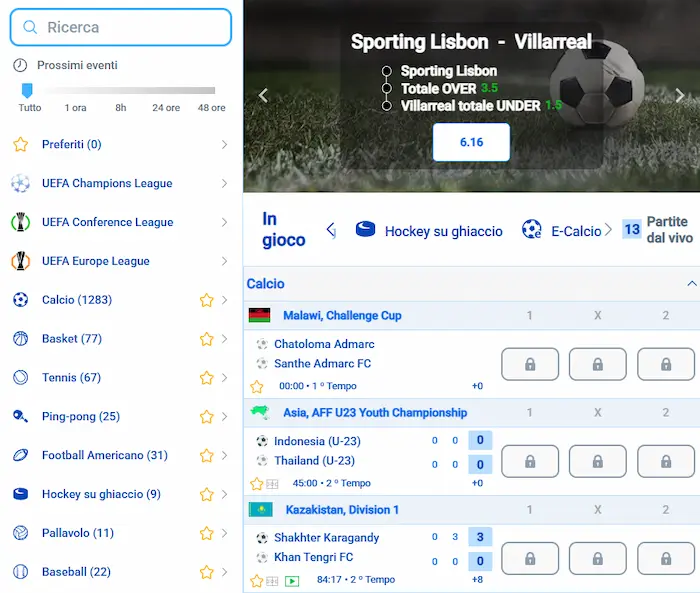This screenshot has height=593, width=700.
Task: Select Hockey su ghiaccio live tab
Action: (x=429, y=231)
